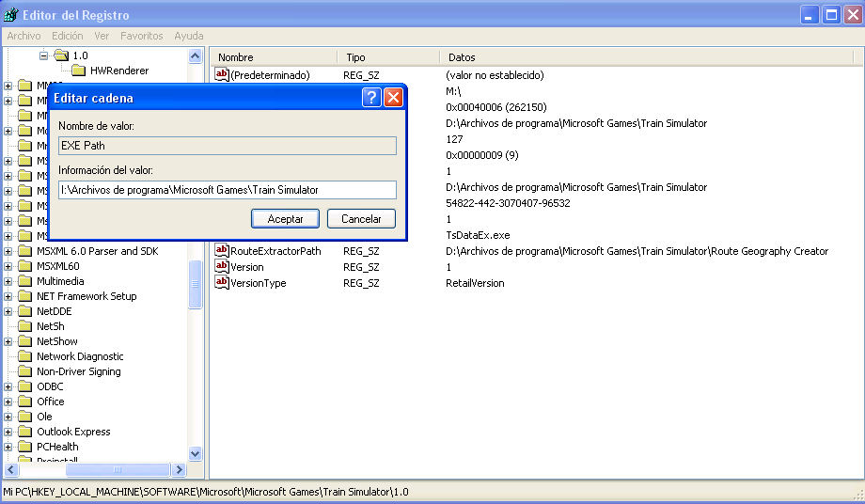Open the Archivo menu
The height and width of the screenshot is (504, 865).
24,36
